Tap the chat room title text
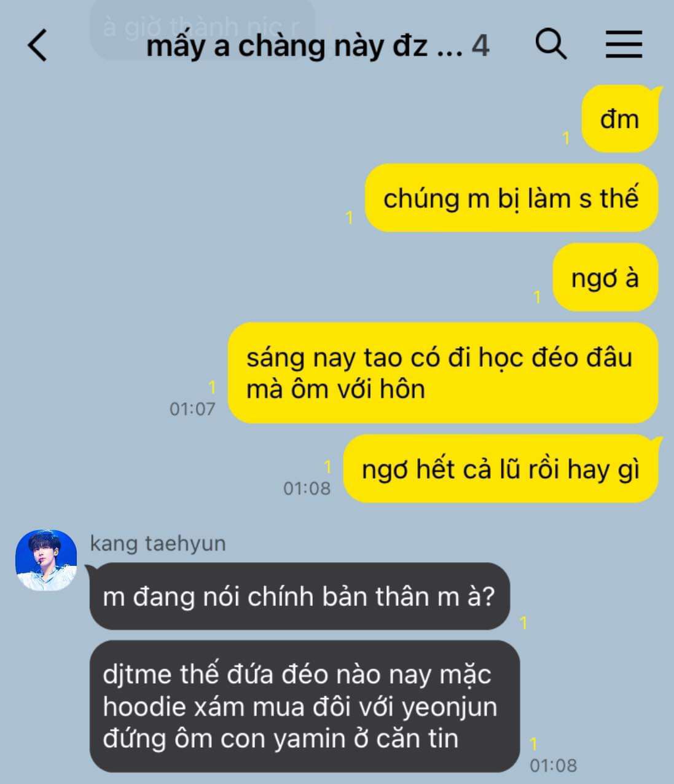Image resolution: width=674 pixels, height=784 pixels. [304, 46]
